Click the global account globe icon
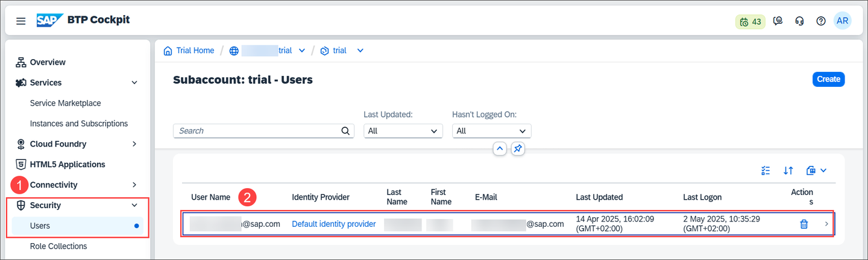The image size is (868, 260). pyautogui.click(x=234, y=51)
